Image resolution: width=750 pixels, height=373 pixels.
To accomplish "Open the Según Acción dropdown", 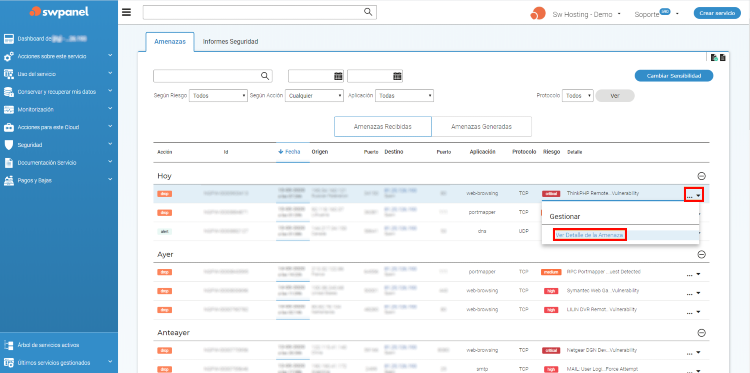I will point(314,96).
